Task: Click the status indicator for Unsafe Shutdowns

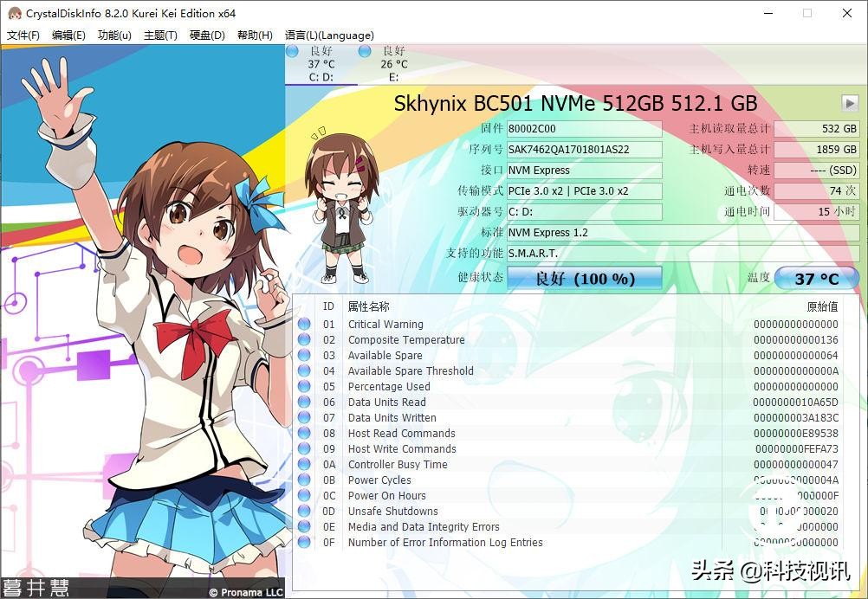Action: coord(306,511)
